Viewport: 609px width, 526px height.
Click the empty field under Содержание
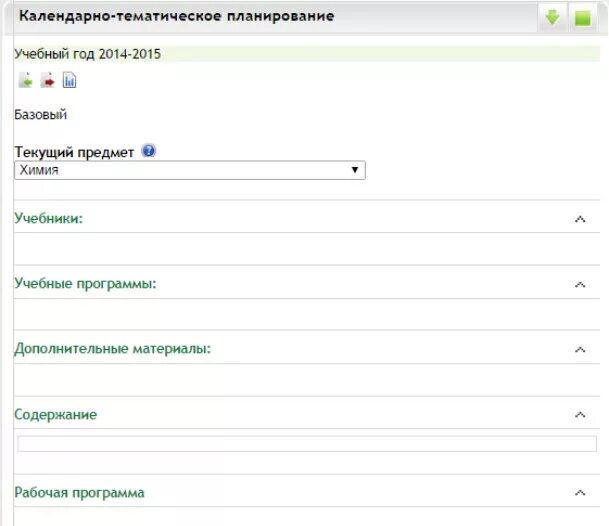307,444
